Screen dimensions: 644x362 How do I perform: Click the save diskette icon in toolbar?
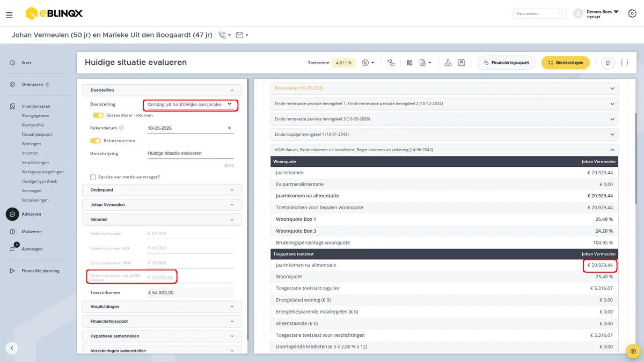coord(462,63)
